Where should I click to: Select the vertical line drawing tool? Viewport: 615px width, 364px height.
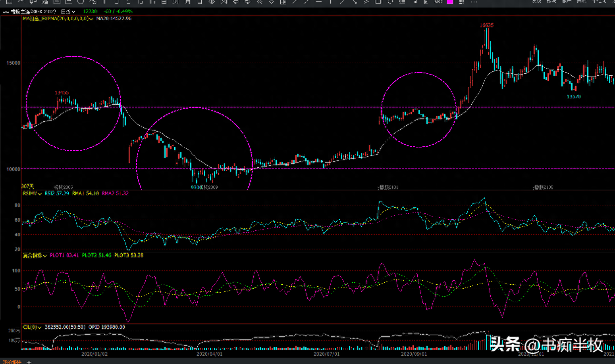point(331,2)
